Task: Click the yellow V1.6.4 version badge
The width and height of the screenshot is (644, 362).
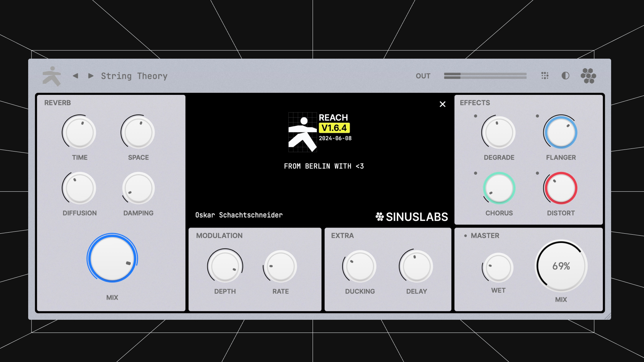Action: point(334,128)
